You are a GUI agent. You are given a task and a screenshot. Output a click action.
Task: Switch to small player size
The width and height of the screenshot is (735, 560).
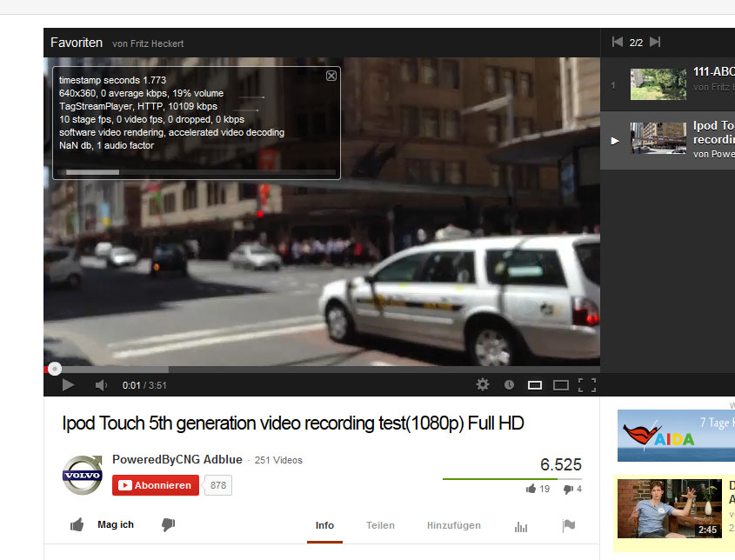tap(535, 385)
